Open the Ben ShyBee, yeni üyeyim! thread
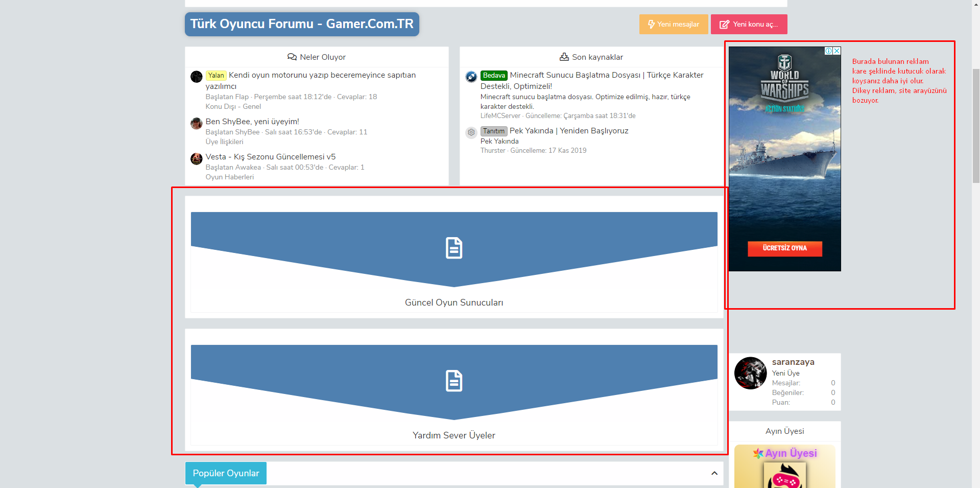The height and width of the screenshot is (488, 980). click(x=252, y=122)
